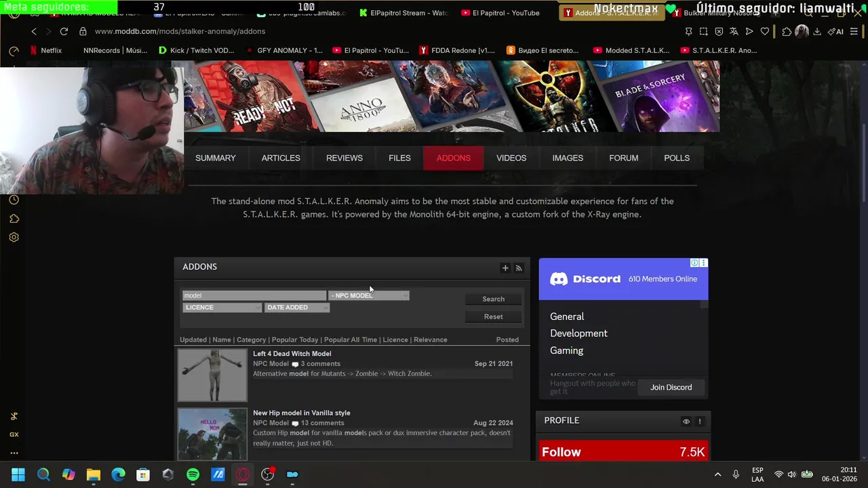Open the page translate icon
The height and width of the screenshot is (488, 868).
pos(734,31)
